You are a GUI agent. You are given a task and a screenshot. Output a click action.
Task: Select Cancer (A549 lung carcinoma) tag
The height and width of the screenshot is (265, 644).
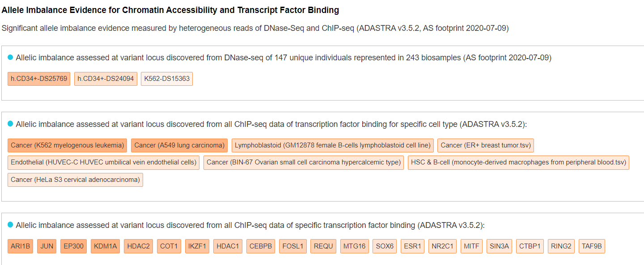(179, 145)
